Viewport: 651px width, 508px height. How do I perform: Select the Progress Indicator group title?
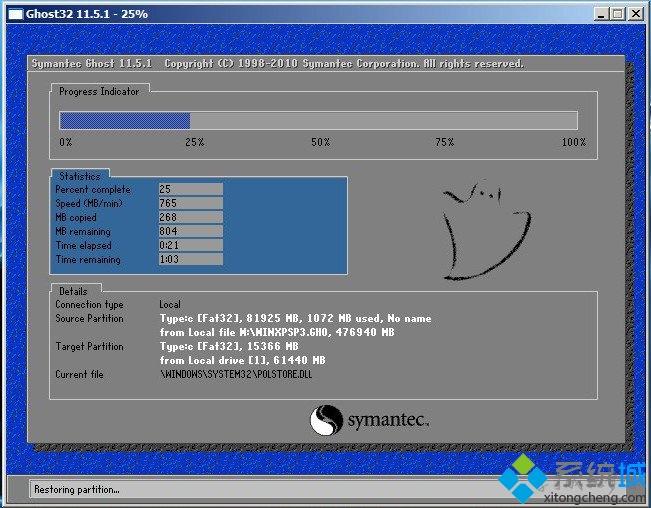(x=99, y=91)
